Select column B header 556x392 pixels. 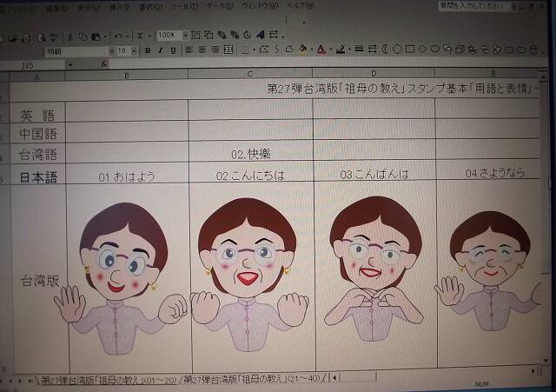pos(127,75)
